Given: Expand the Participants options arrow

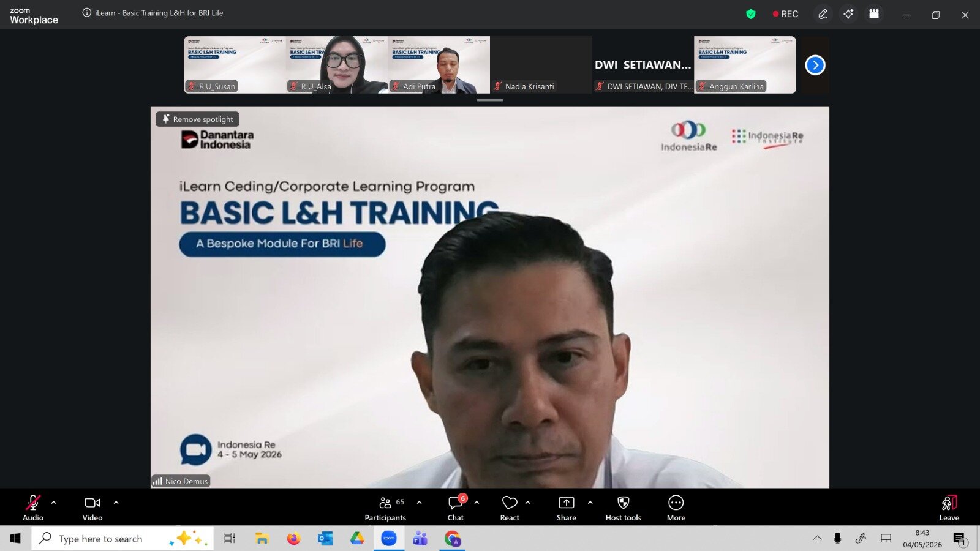Looking at the screenshot, I should (419, 503).
